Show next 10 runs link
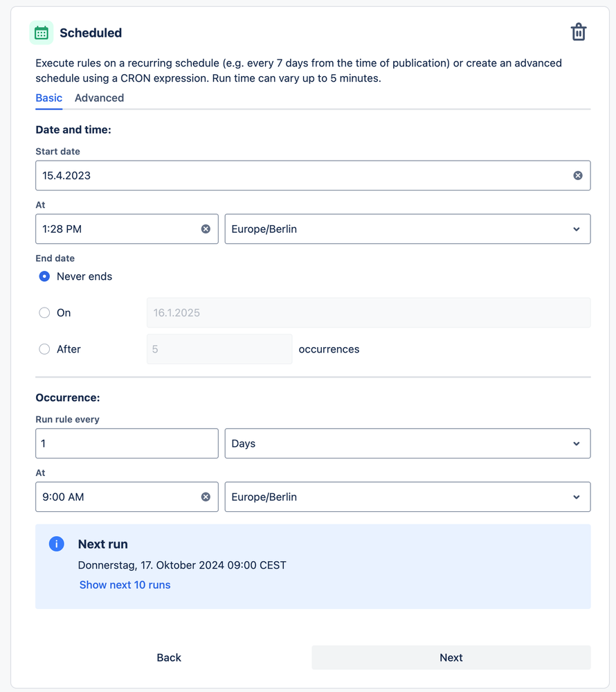Viewport: 616px width, 692px height. pyautogui.click(x=125, y=585)
